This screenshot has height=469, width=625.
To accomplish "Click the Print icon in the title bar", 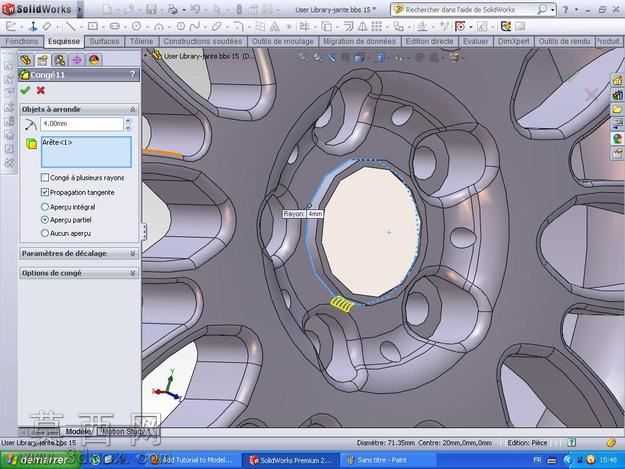I will [x=173, y=9].
